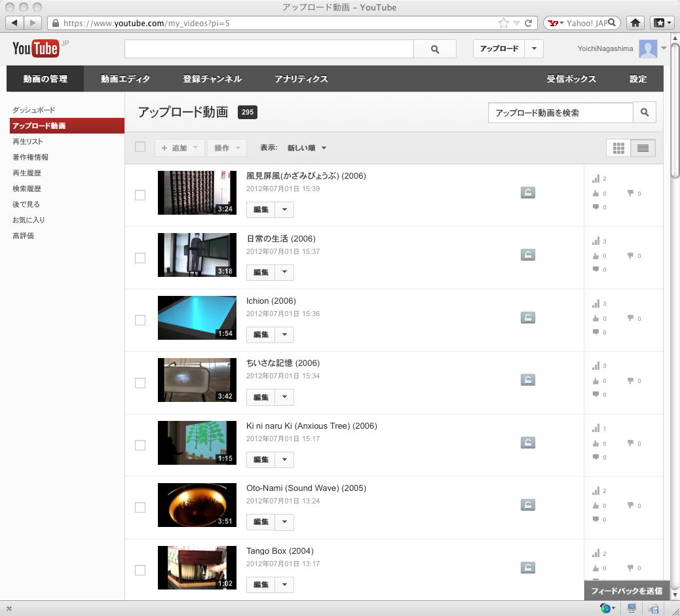Open the 新しい順 sort dropdown
Image resolution: width=680 pixels, height=616 pixels.
coord(307,148)
